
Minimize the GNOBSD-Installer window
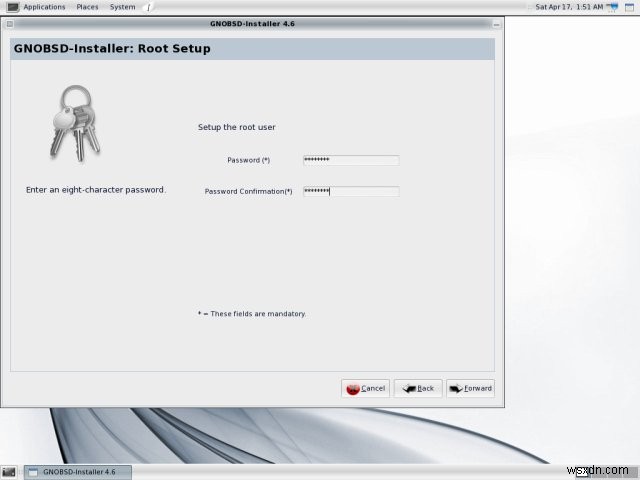coord(496,24)
